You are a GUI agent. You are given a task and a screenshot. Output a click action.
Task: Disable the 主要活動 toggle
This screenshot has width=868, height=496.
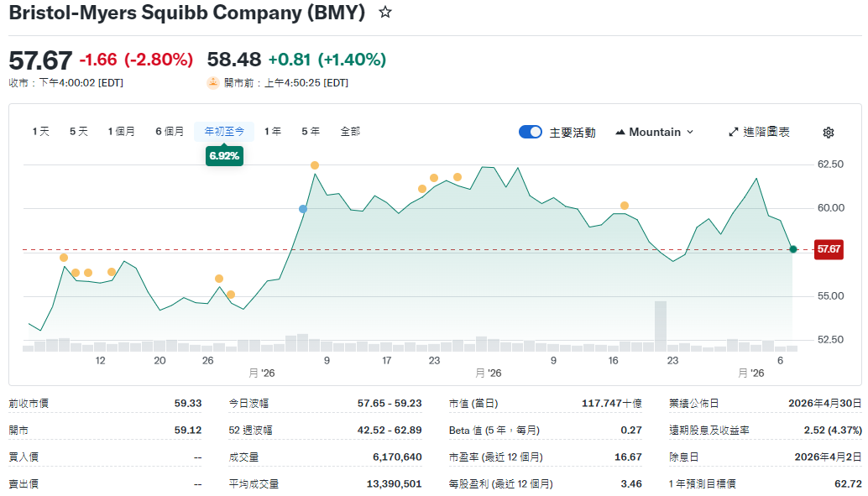531,132
